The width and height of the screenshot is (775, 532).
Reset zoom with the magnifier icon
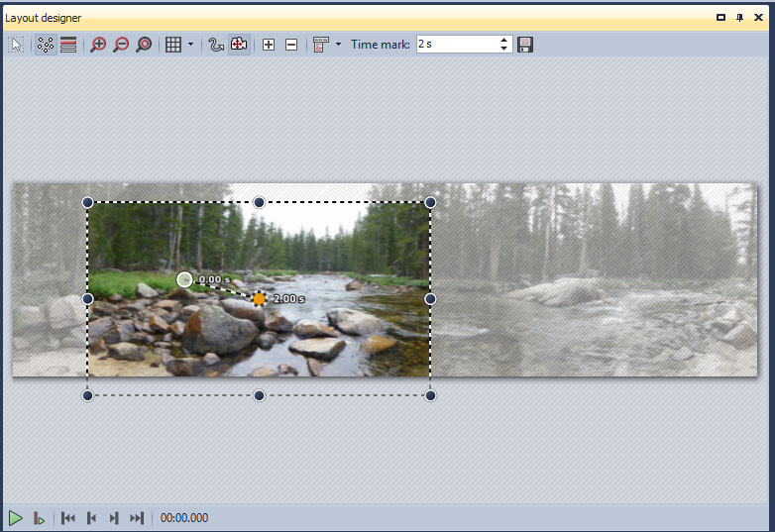(144, 45)
